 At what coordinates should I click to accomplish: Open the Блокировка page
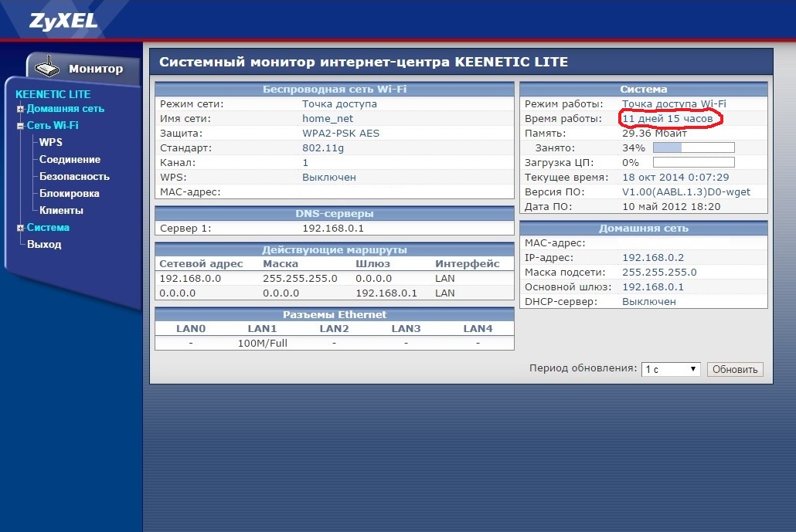click(70, 193)
